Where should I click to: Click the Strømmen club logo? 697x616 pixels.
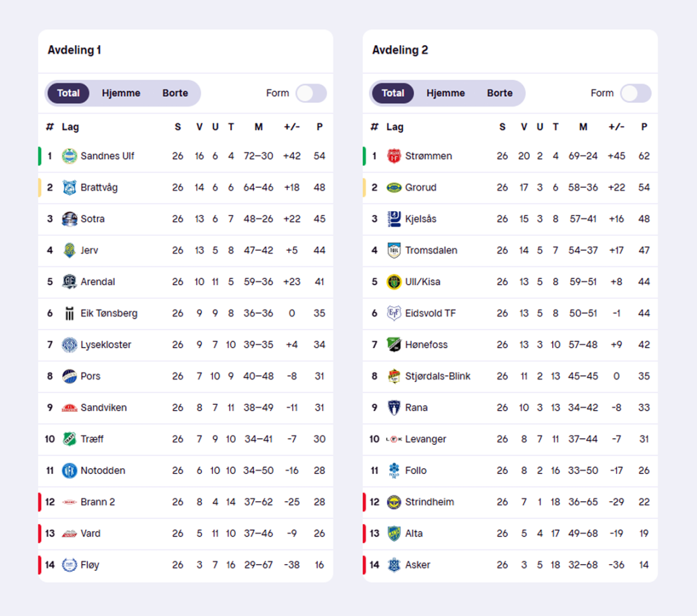point(394,156)
